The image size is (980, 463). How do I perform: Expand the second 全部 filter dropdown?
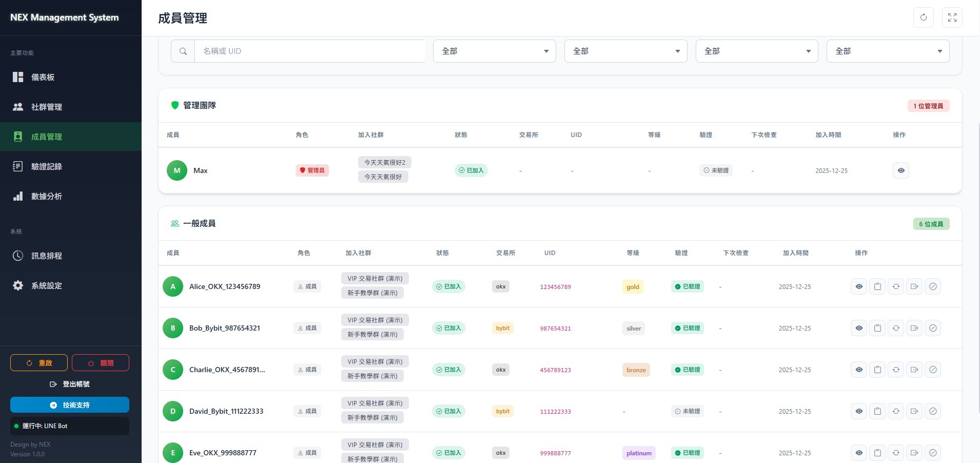(x=625, y=51)
